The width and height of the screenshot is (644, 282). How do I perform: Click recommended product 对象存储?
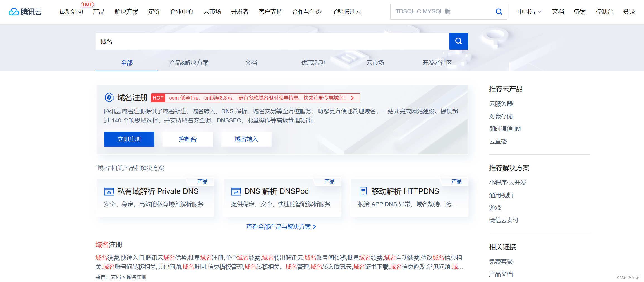[x=501, y=116]
